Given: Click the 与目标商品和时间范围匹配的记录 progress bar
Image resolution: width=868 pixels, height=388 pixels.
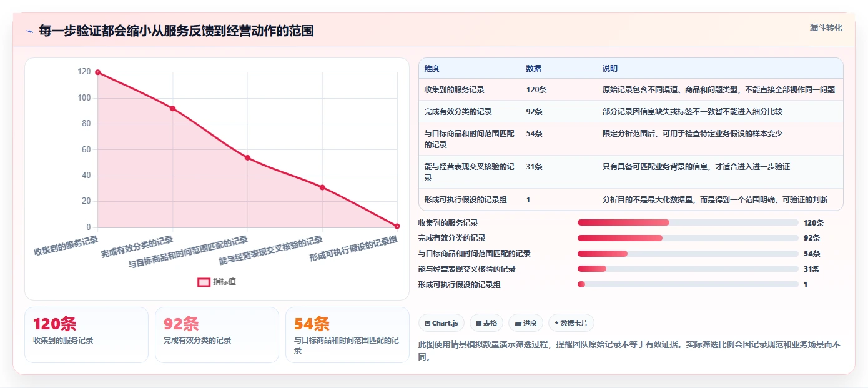Looking at the screenshot, I should [x=688, y=254].
